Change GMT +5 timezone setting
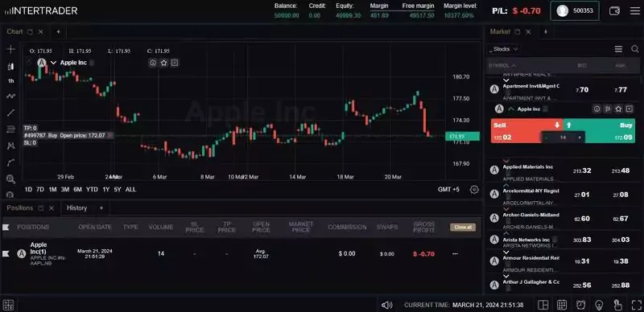Image resolution: width=644 pixels, height=312 pixels. coord(448,190)
